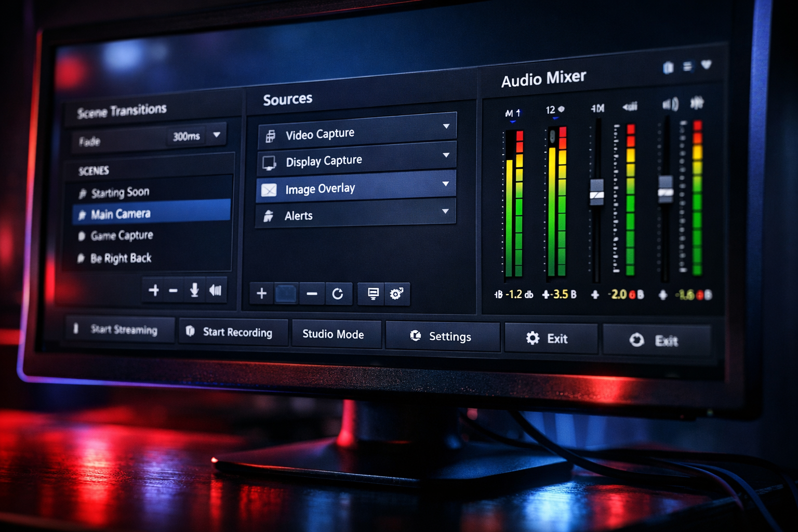The image size is (798, 532).
Task: Click the speaker-bars icon in Scenes toolbar
Action: [x=215, y=290]
